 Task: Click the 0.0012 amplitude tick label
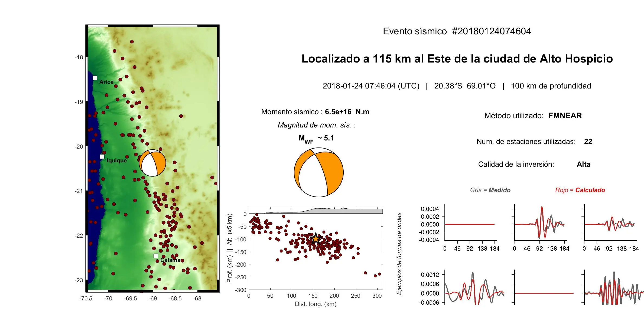click(430, 275)
